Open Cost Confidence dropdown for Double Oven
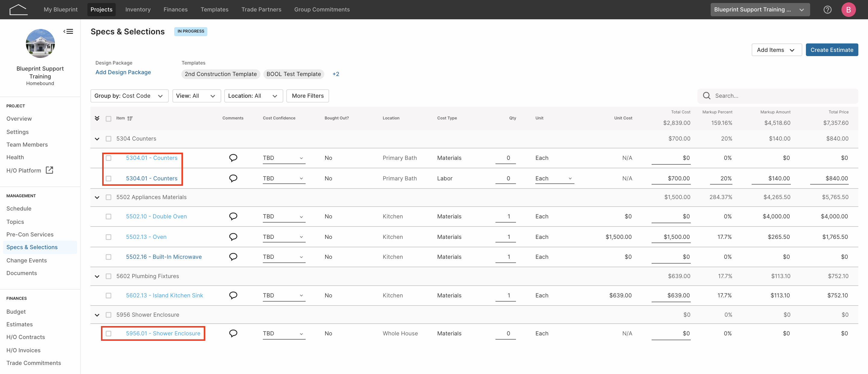This screenshot has height=374, width=868. coord(284,217)
